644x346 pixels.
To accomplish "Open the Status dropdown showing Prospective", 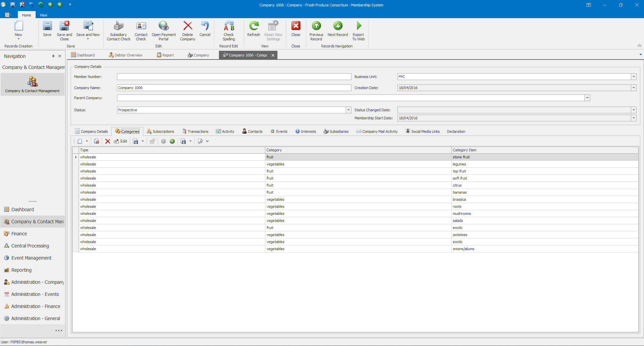I will click(348, 110).
